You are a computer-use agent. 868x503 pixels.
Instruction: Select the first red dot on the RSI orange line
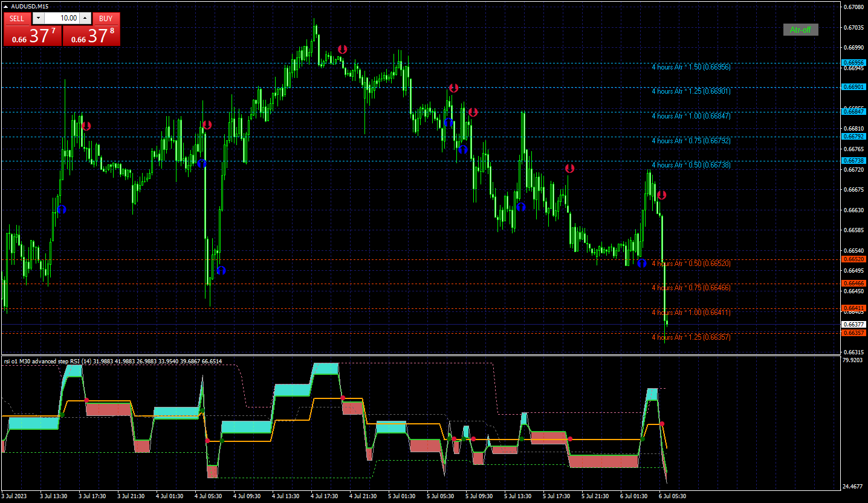click(x=86, y=400)
